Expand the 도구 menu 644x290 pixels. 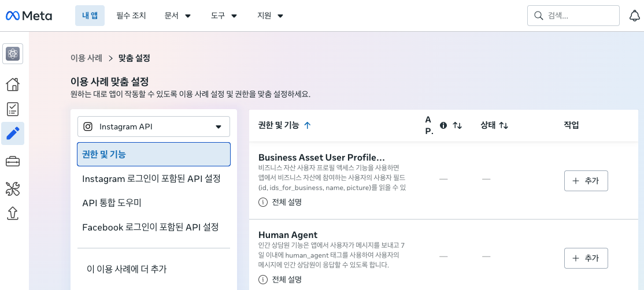224,16
